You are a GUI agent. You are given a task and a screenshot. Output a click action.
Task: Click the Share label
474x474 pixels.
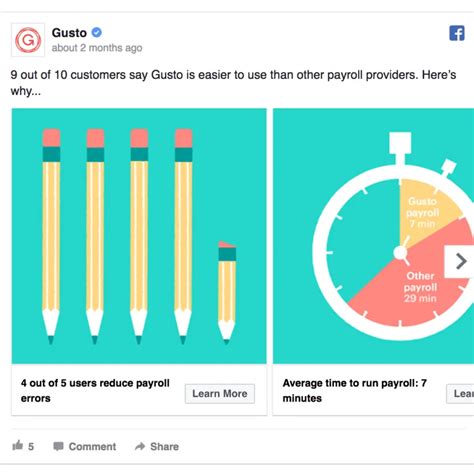pyautogui.click(x=164, y=446)
